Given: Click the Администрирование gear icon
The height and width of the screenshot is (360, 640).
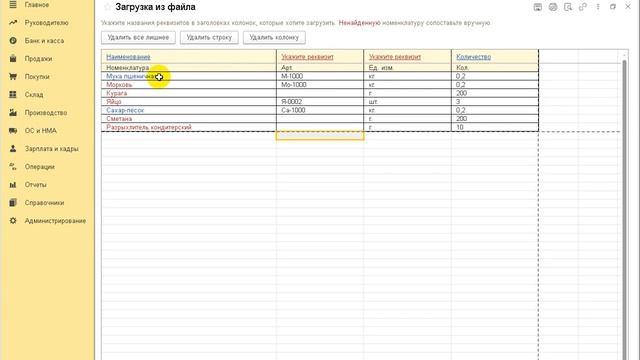Looking at the screenshot, I should [13, 220].
